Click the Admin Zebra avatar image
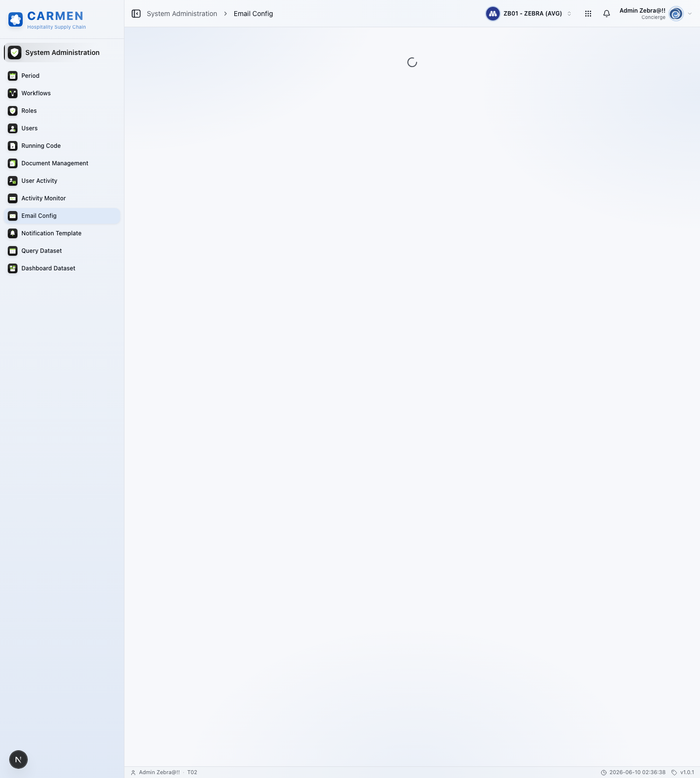The height and width of the screenshot is (778, 700). [x=676, y=14]
